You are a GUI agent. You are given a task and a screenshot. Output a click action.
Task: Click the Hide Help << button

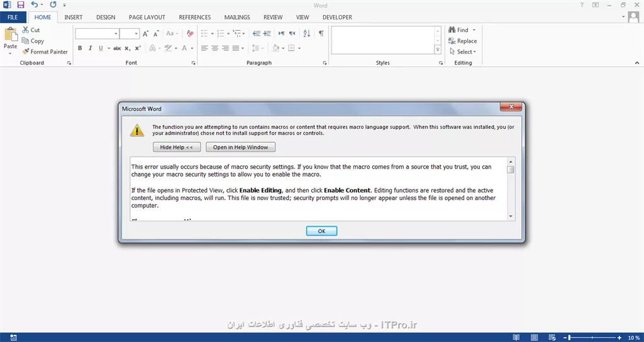[x=177, y=147]
